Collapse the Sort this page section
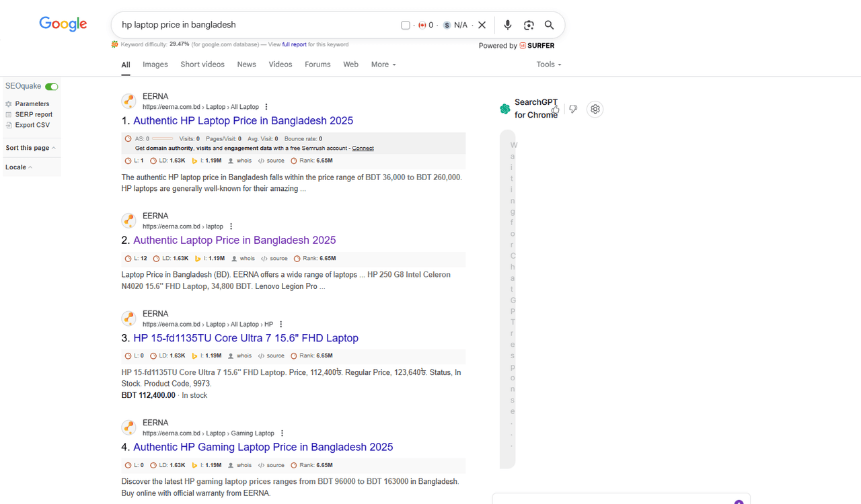861x504 pixels. coord(31,148)
